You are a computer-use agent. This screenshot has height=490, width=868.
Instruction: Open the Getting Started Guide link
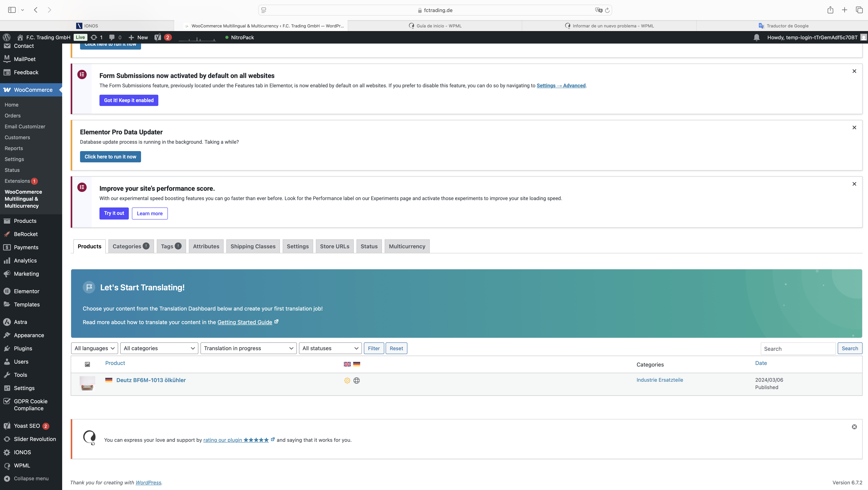(245, 322)
